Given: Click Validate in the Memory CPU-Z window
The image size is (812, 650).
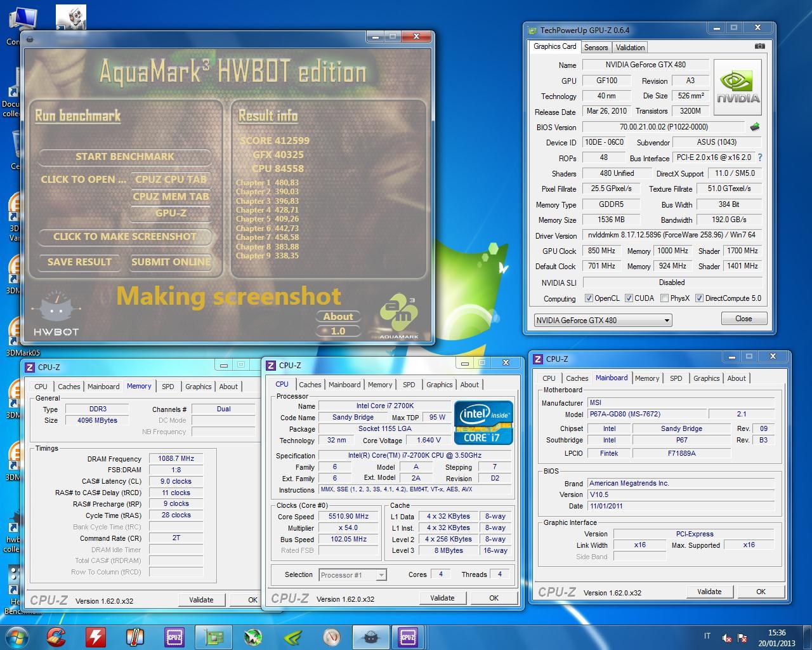Looking at the screenshot, I should [201, 599].
